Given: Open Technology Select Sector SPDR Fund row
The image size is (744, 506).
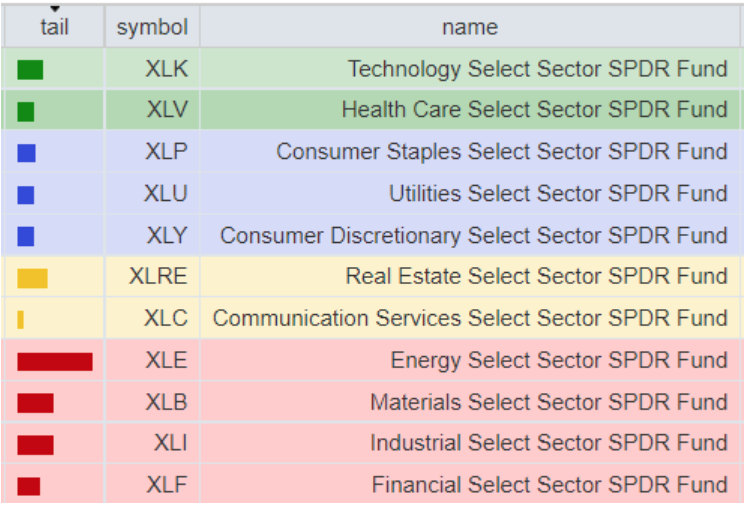Looking at the screenshot, I should click(x=537, y=69).
